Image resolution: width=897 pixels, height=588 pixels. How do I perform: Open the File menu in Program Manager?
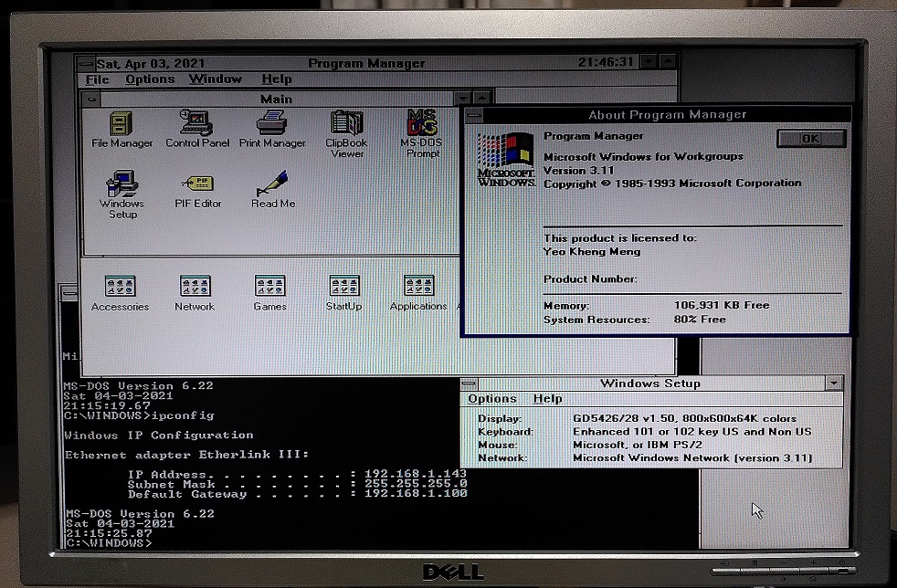97,79
